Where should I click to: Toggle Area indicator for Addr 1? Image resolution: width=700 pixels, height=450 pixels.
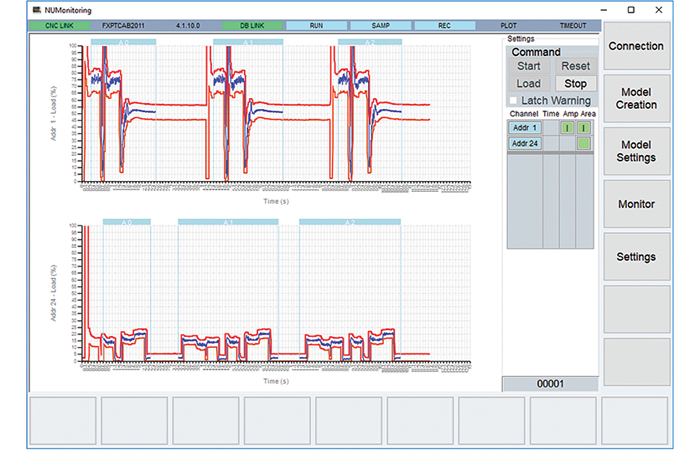[x=583, y=128]
